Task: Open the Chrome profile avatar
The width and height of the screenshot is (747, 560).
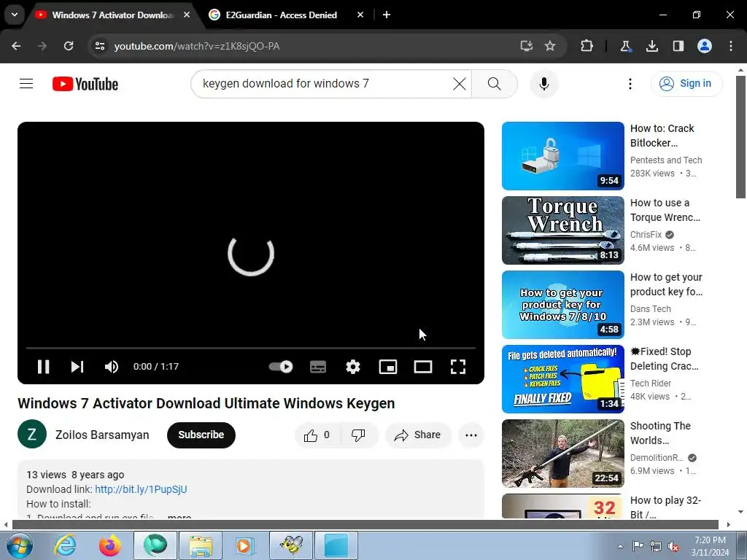Action: [705, 46]
